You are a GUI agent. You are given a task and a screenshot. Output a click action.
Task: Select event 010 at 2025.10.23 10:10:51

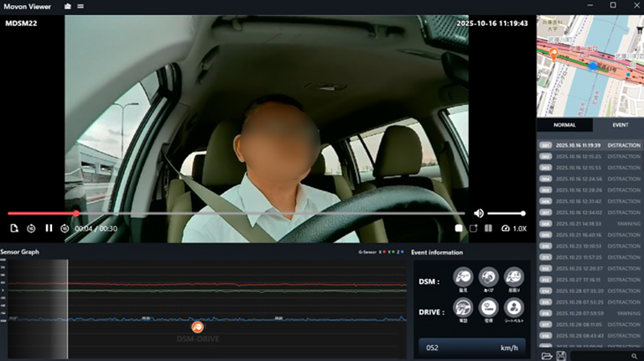pyautogui.click(x=590, y=246)
